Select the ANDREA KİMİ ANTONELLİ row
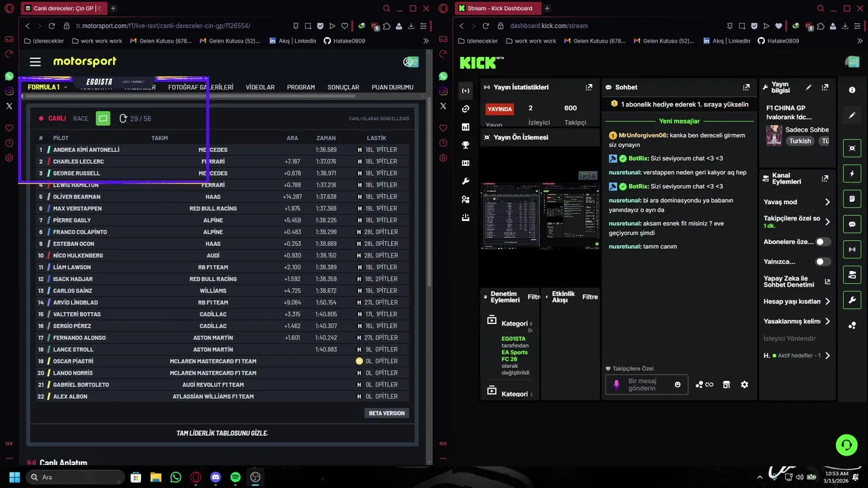Image resolution: width=868 pixels, height=488 pixels. [x=222, y=150]
